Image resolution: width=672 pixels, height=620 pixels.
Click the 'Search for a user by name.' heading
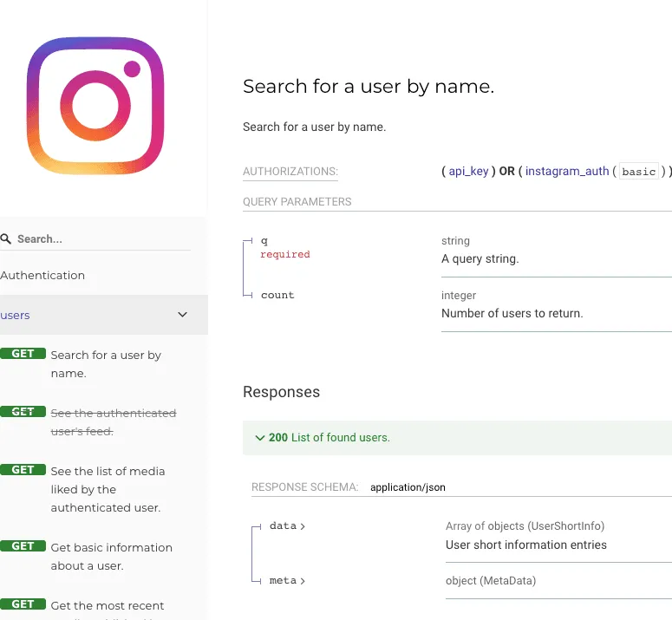coord(369,86)
